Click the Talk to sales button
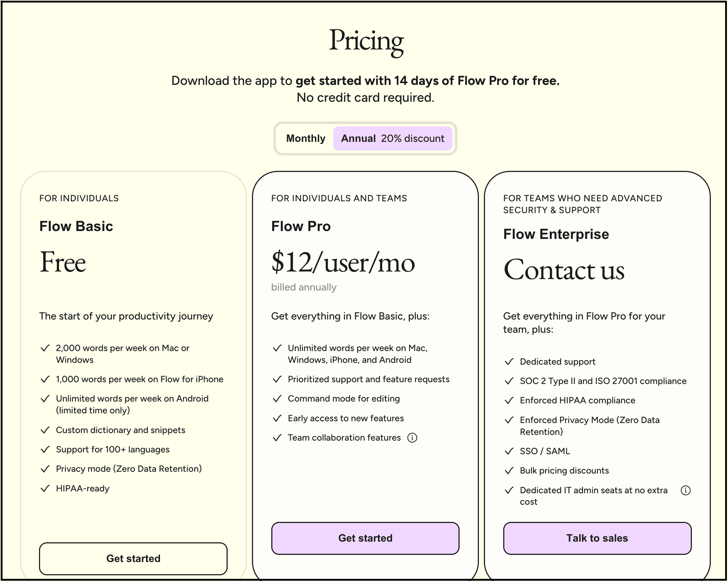The height and width of the screenshot is (581, 728). pos(597,538)
